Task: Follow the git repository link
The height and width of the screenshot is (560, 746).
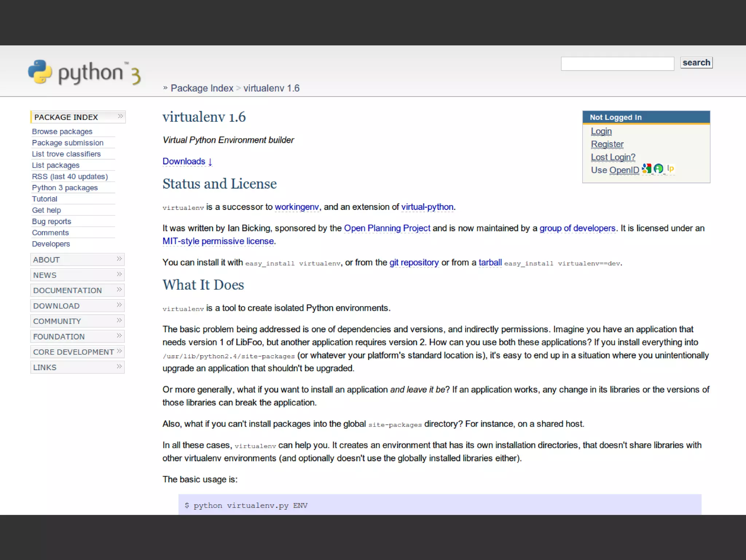Action: [x=414, y=263]
